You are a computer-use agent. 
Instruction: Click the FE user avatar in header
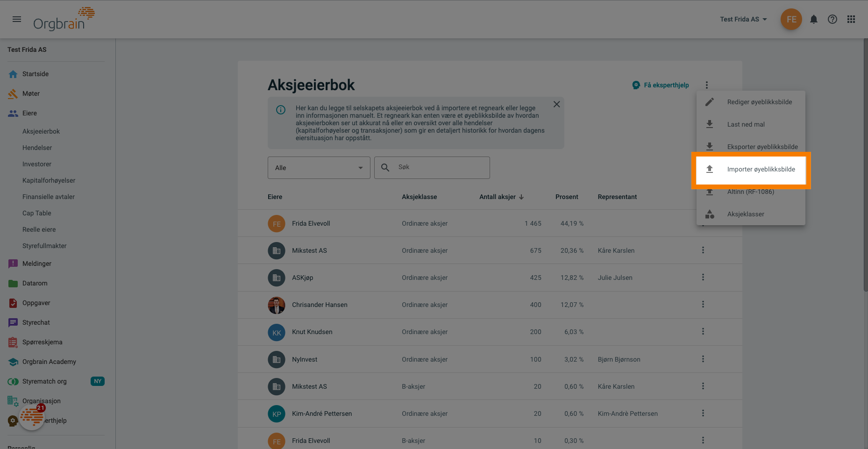pyautogui.click(x=791, y=19)
